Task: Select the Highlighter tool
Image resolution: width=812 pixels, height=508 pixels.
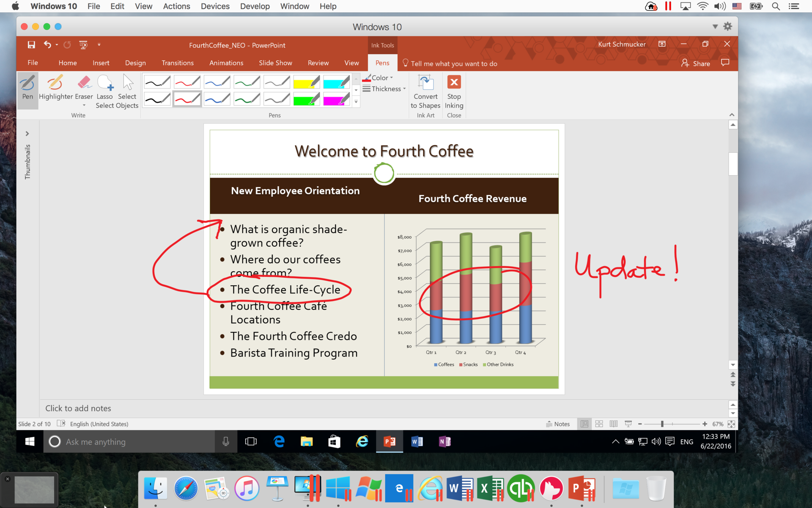Action: (55, 88)
